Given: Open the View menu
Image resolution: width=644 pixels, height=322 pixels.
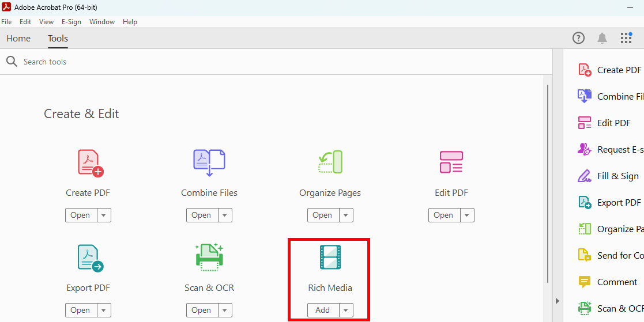Looking at the screenshot, I should [x=46, y=22].
